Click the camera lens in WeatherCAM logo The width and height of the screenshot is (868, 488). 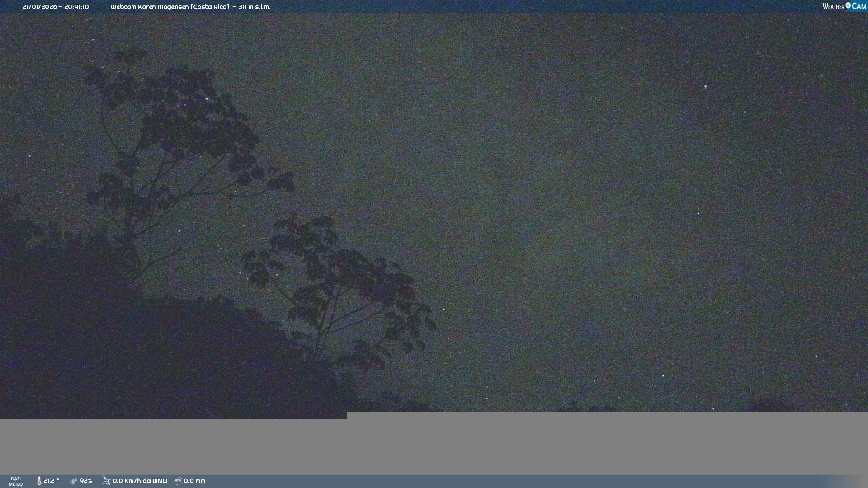point(848,5)
